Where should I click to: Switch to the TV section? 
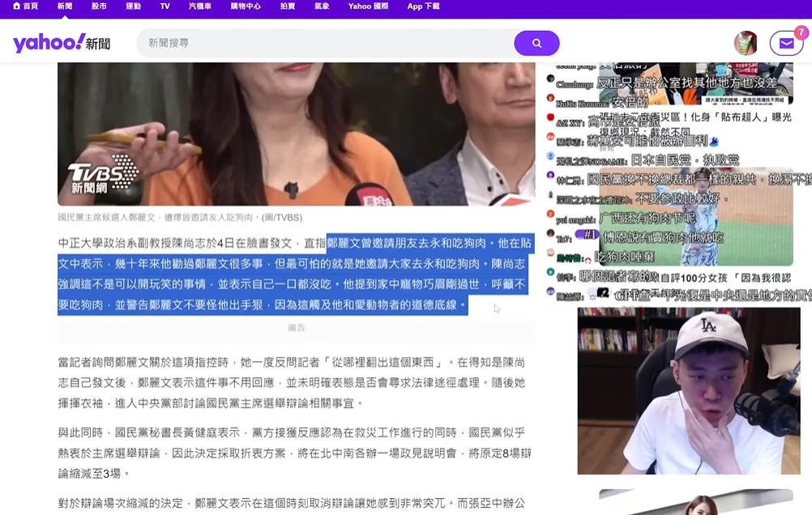(x=165, y=6)
